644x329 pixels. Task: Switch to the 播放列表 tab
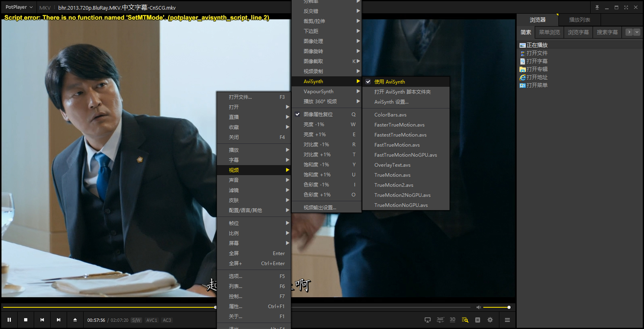pos(580,20)
